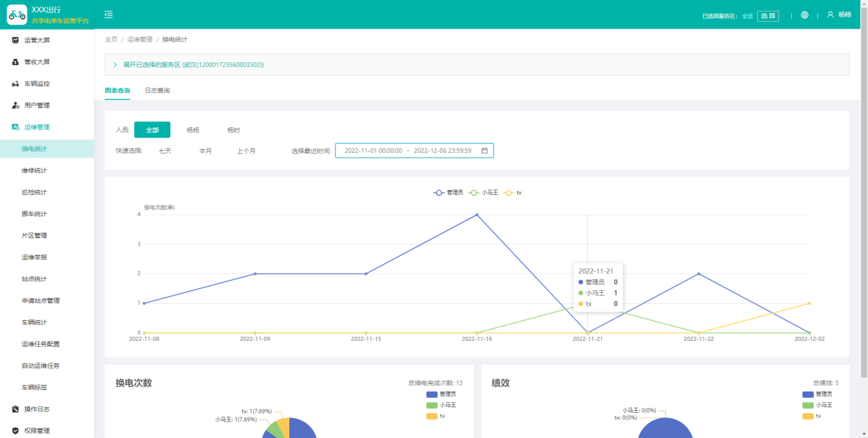This screenshot has height=438, width=868.
Task: Go to 主页 breadcrumb link
Action: pos(111,40)
